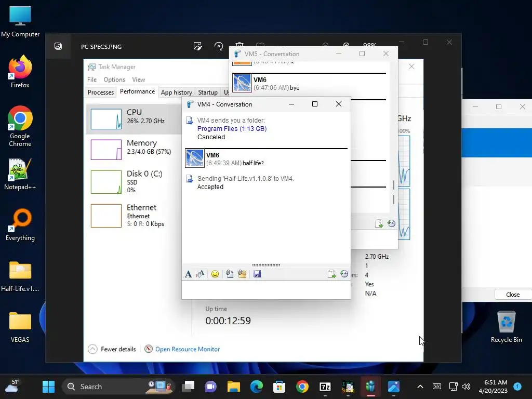Open VEGAS folder on desktop

(x=20, y=327)
